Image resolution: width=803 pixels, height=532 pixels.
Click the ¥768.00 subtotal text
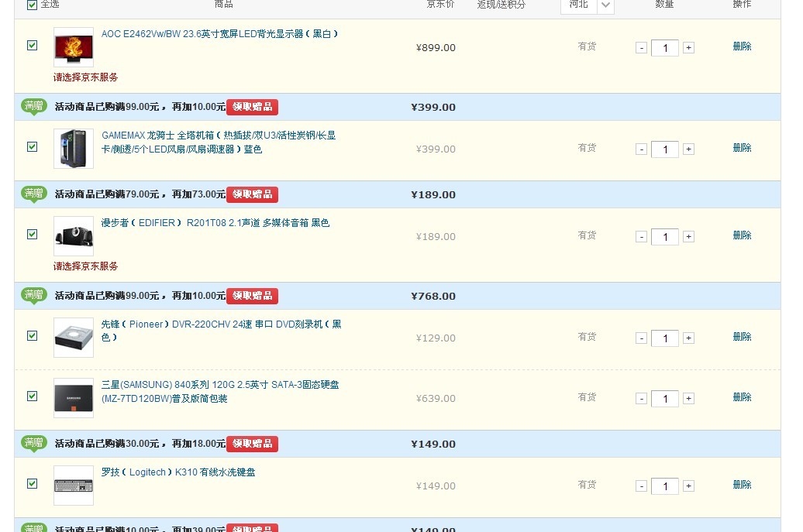point(433,296)
